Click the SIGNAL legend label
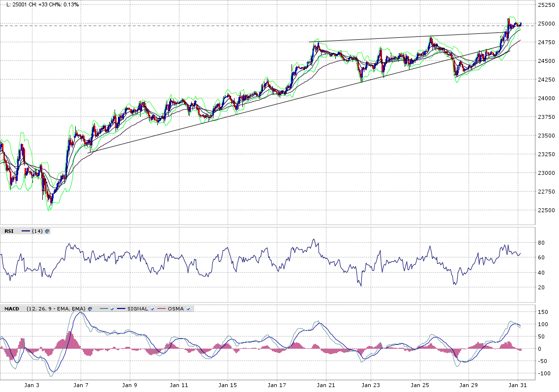Viewport: 559px width, 392px height. click(x=138, y=308)
